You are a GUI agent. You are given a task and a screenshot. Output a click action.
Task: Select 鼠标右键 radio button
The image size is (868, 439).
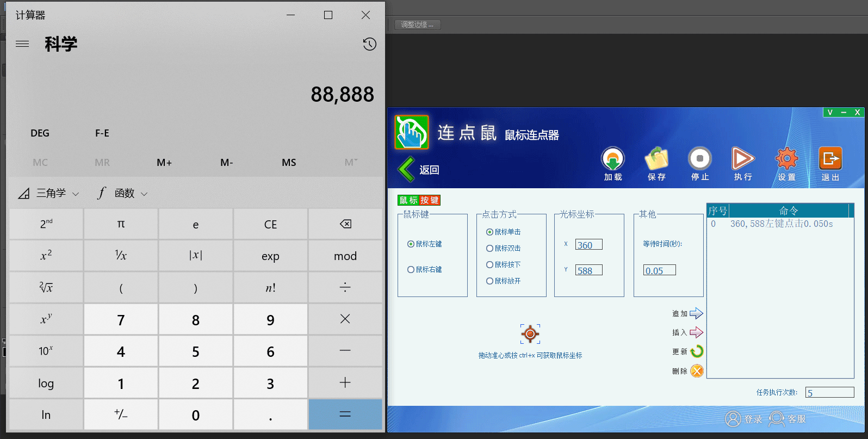(x=411, y=269)
